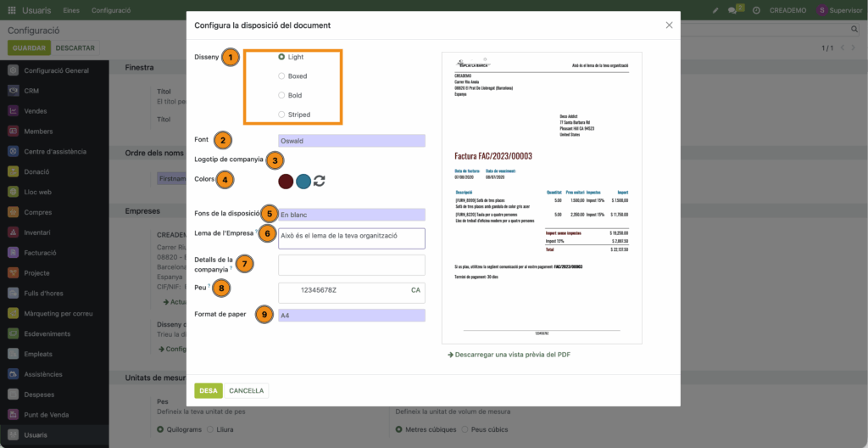Open Facturació module icon in sidebar
This screenshot has width=868, height=448.
click(x=14, y=253)
